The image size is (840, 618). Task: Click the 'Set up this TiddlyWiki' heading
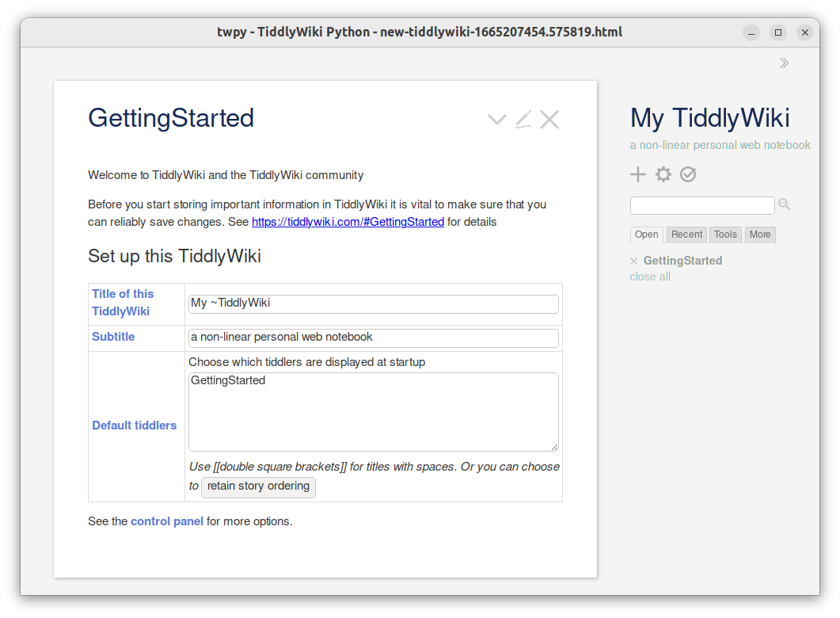point(175,256)
